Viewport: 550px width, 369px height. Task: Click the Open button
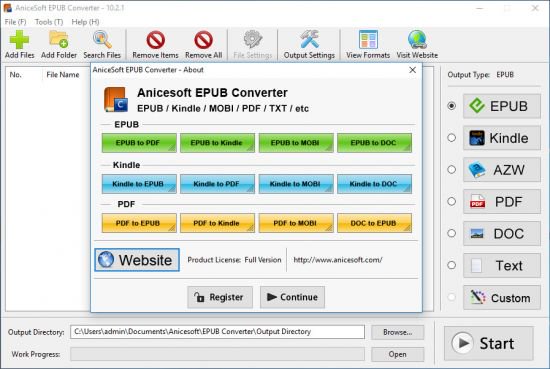tap(397, 354)
